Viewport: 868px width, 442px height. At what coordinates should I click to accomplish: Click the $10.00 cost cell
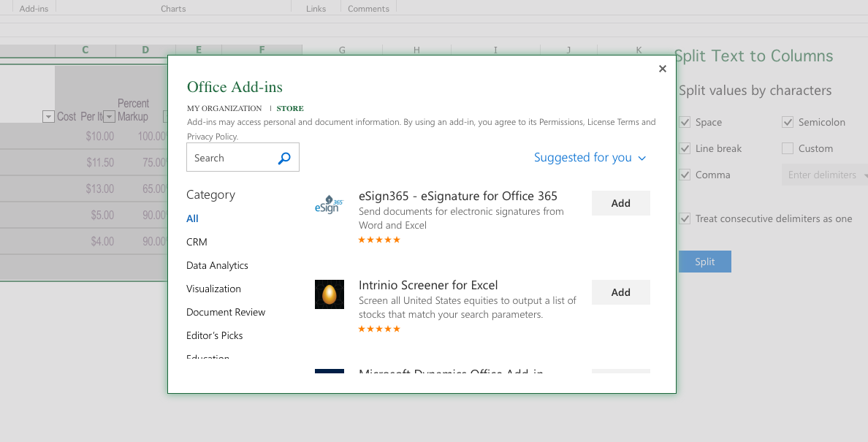85,136
